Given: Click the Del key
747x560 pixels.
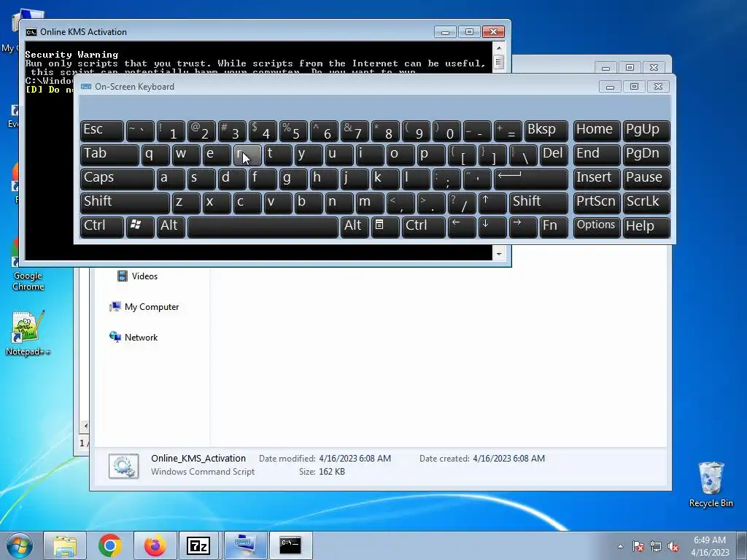Looking at the screenshot, I should [554, 155].
